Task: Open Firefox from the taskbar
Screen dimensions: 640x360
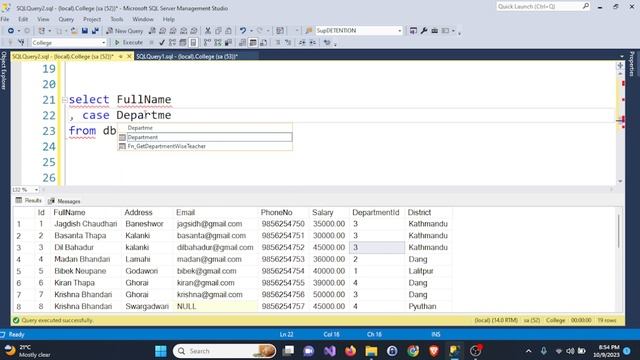Action: 350,351
